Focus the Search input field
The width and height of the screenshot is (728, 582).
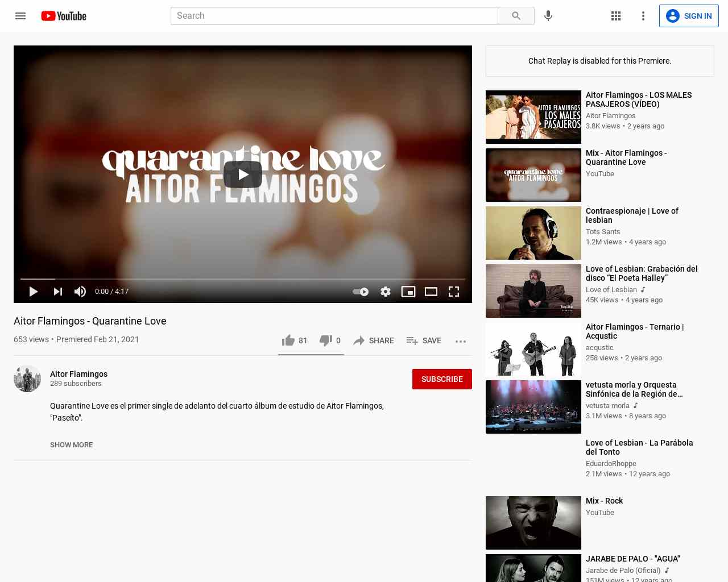(334, 16)
